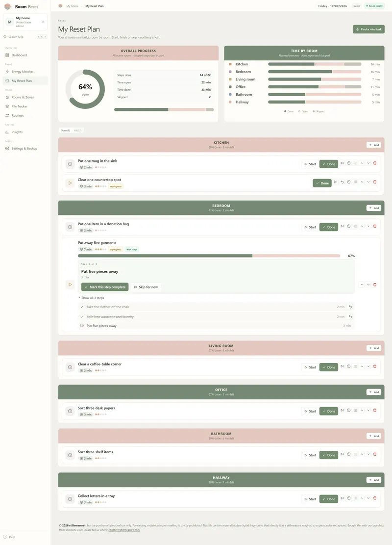This screenshot has height=545, width=392.
Task: Delete 'Put one mug in the sink' task
Action: click(x=375, y=163)
